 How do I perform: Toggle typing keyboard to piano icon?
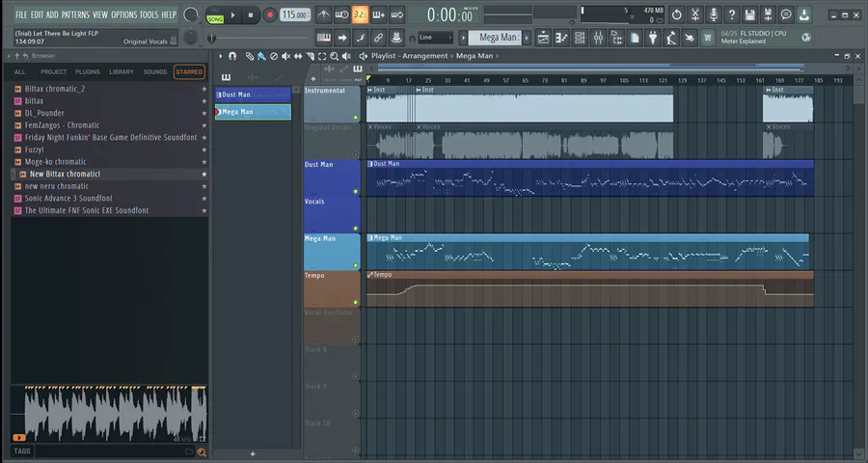(x=324, y=38)
